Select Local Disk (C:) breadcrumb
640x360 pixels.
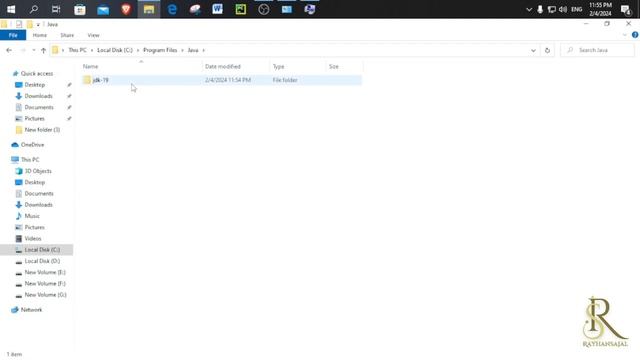(115, 50)
